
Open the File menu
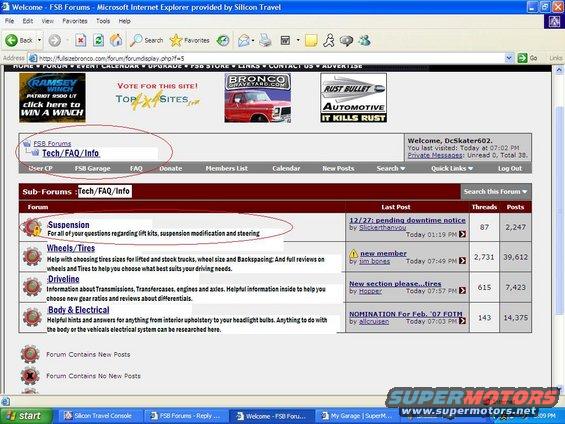click(9, 21)
